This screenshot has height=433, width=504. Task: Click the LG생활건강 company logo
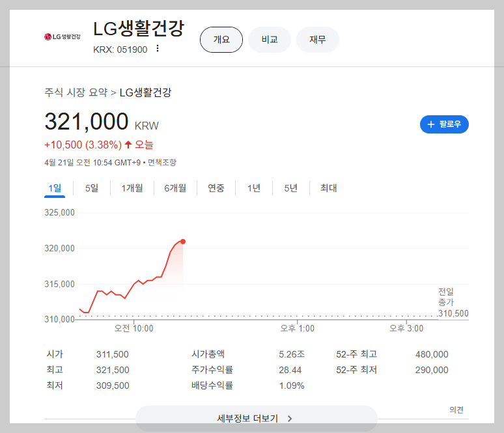[63, 36]
